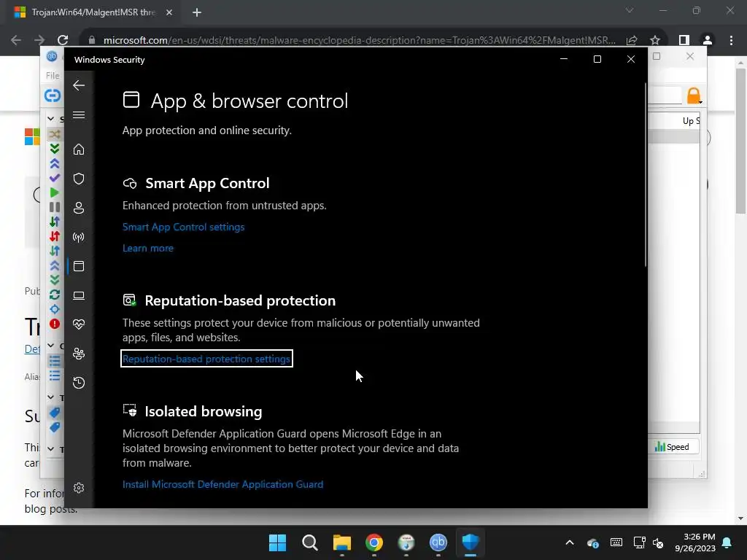Collapse qBittorrent Categories section chevron
This screenshot has height=560, width=747.
(51, 345)
